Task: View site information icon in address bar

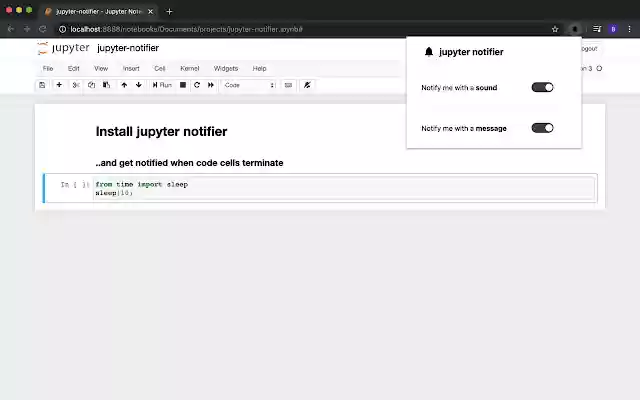Action: (62, 29)
